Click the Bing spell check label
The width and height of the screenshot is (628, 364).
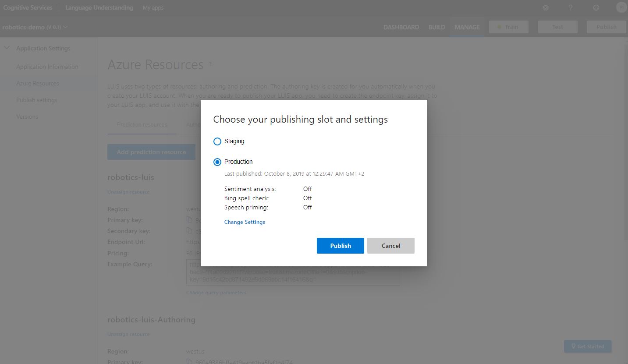[x=247, y=198]
